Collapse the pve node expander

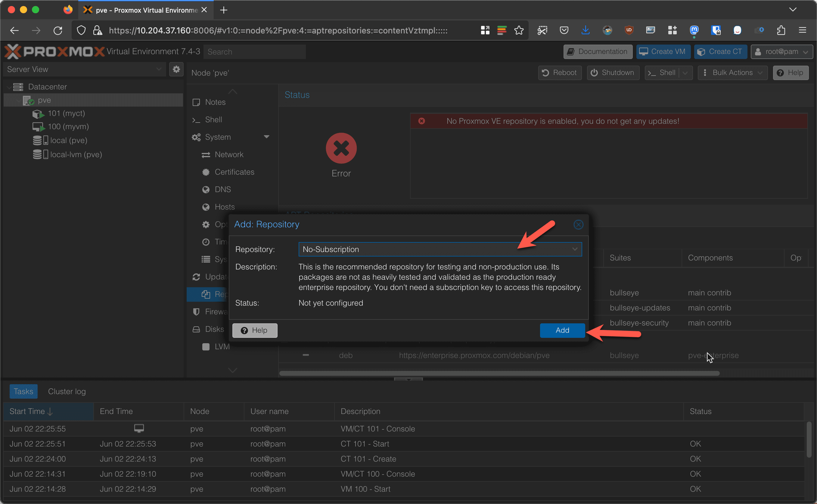18,100
